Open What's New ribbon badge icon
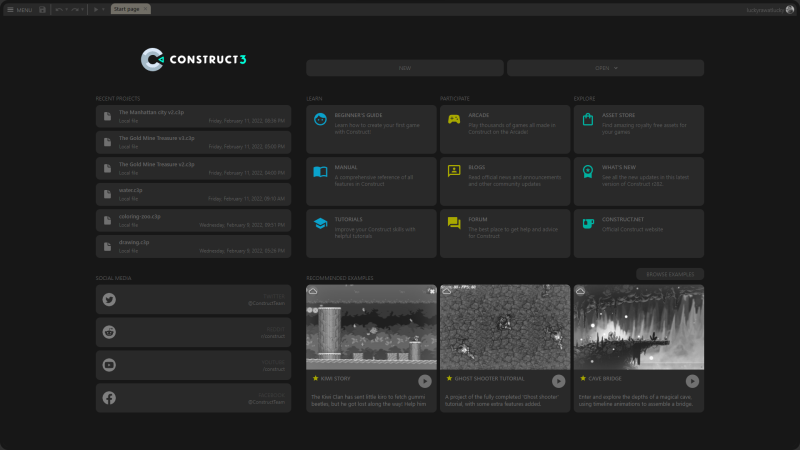The image size is (800, 450). pos(588,171)
